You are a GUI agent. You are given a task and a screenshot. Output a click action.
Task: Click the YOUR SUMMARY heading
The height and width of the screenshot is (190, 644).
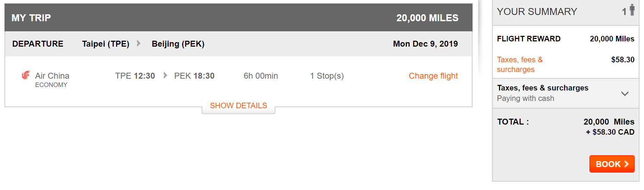point(537,12)
